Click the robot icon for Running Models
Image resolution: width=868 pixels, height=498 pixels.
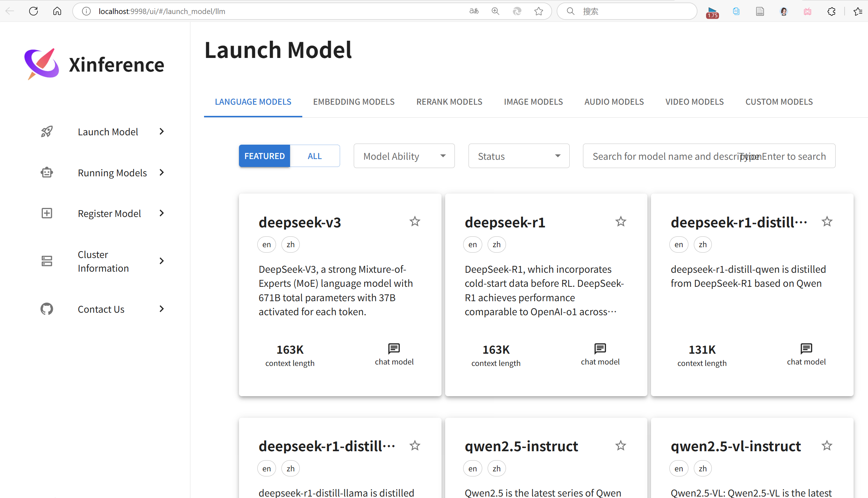(x=47, y=173)
